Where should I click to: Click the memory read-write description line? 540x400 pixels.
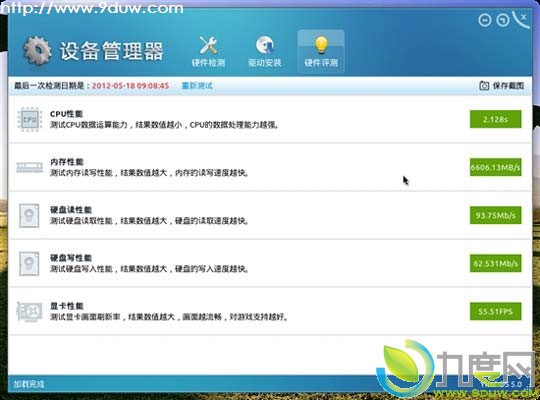point(149,173)
